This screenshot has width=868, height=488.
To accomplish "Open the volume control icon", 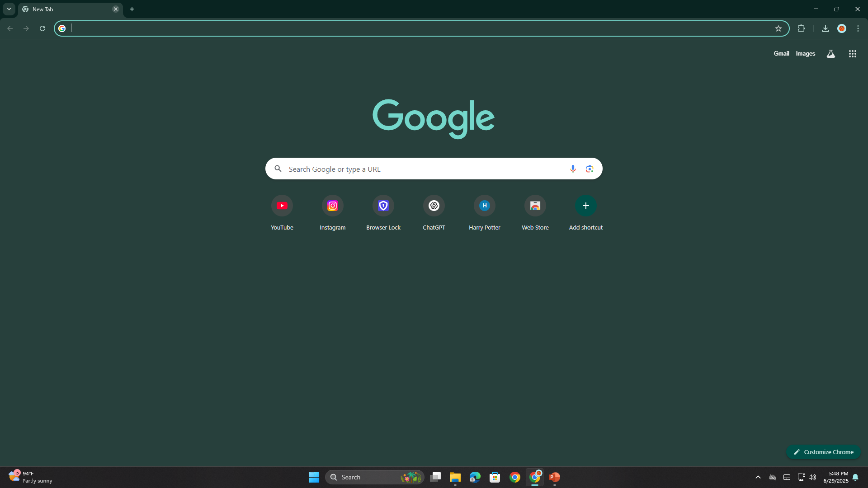I will point(812,477).
